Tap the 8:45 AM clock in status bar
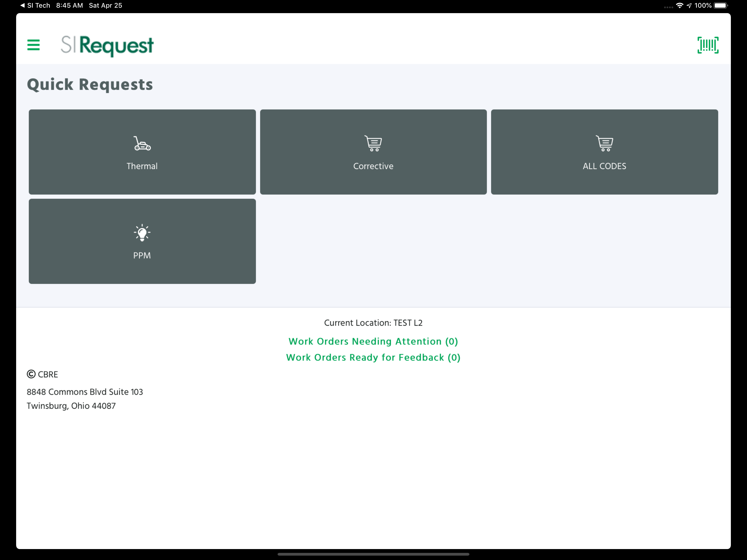The width and height of the screenshot is (747, 560). click(69, 5)
